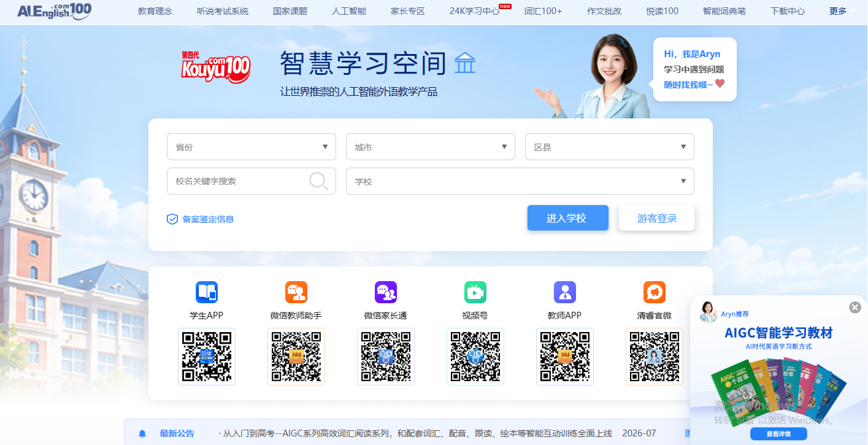Expand the 城市 dropdown
Image resolution: width=868 pixels, height=445 pixels.
click(x=431, y=147)
